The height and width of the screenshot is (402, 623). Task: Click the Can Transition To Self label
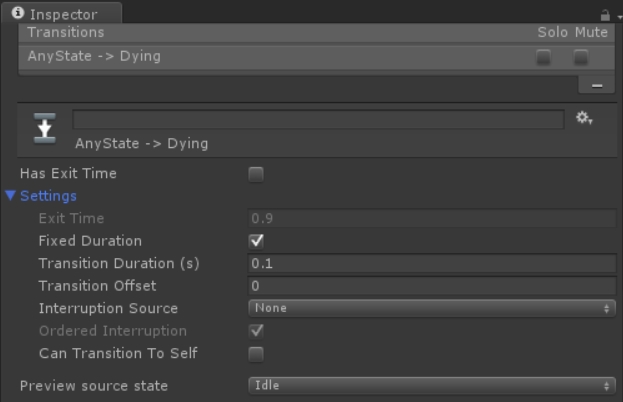(x=118, y=353)
